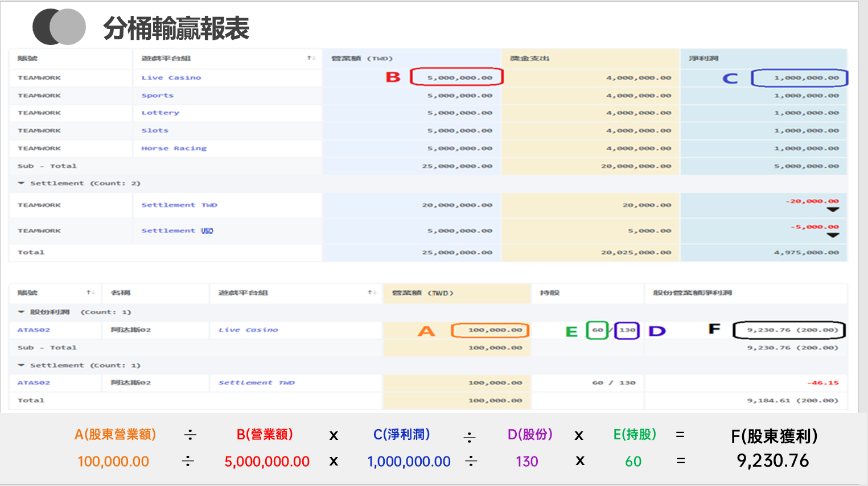
Task: Open ATAS02 account link in the Live Casino row
Action: (34, 330)
